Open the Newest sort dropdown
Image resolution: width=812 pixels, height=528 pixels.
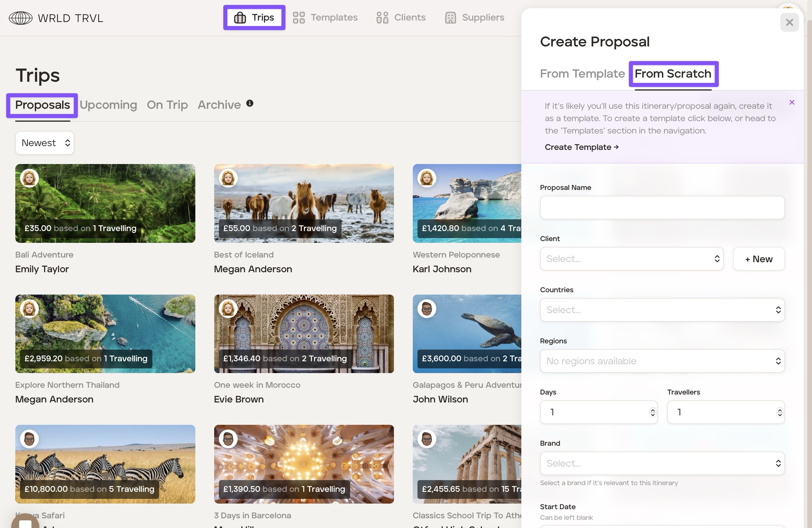tap(45, 143)
